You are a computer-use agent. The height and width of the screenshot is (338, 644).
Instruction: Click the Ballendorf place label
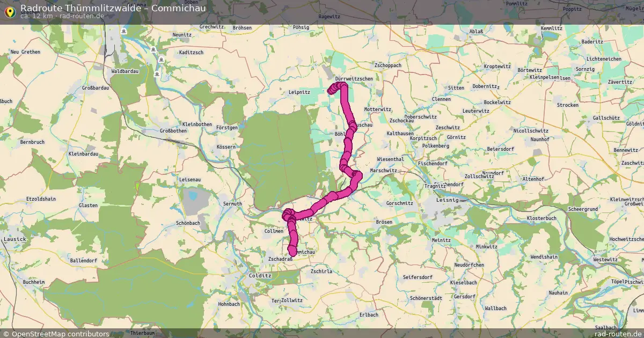[83, 260]
